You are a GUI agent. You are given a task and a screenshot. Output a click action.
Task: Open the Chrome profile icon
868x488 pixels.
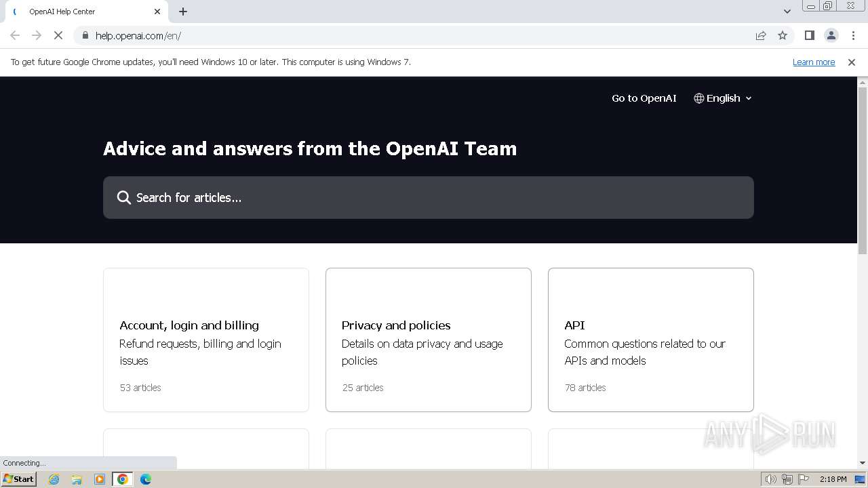(831, 35)
